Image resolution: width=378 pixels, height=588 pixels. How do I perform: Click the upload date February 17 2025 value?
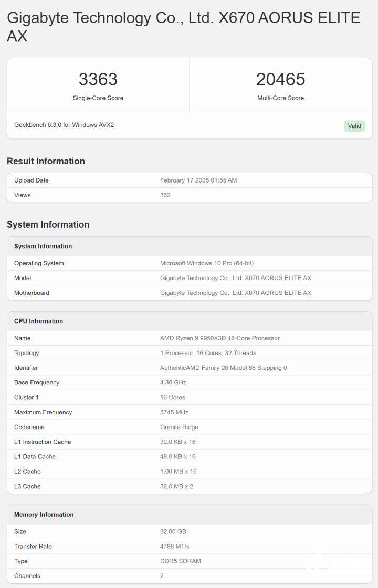tap(198, 180)
